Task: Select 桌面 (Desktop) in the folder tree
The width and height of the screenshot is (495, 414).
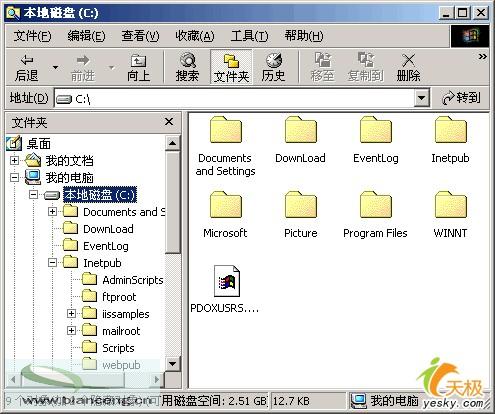Action: coord(39,144)
